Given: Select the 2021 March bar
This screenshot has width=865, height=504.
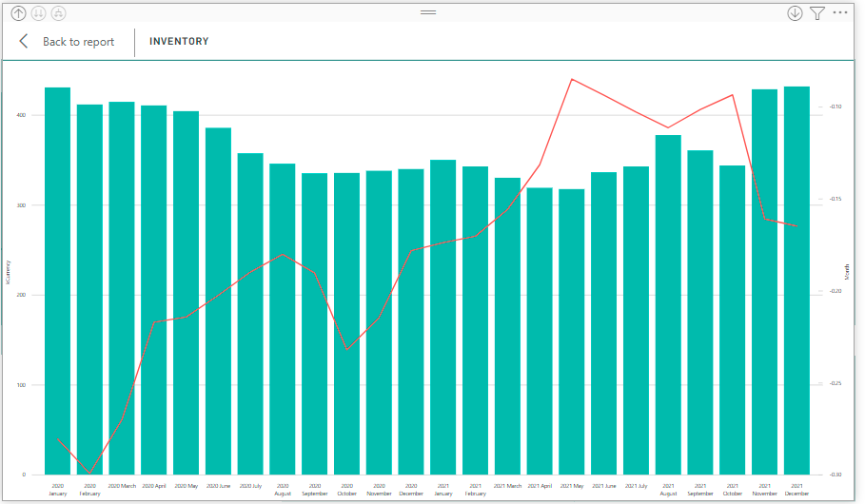Looking at the screenshot, I should 507,326.
